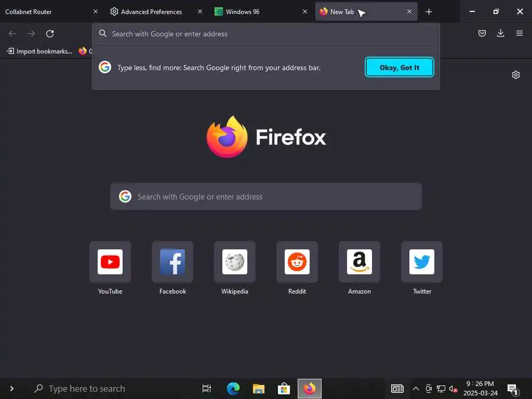Open network status tray icon
The image size is (532, 399).
tap(441, 389)
